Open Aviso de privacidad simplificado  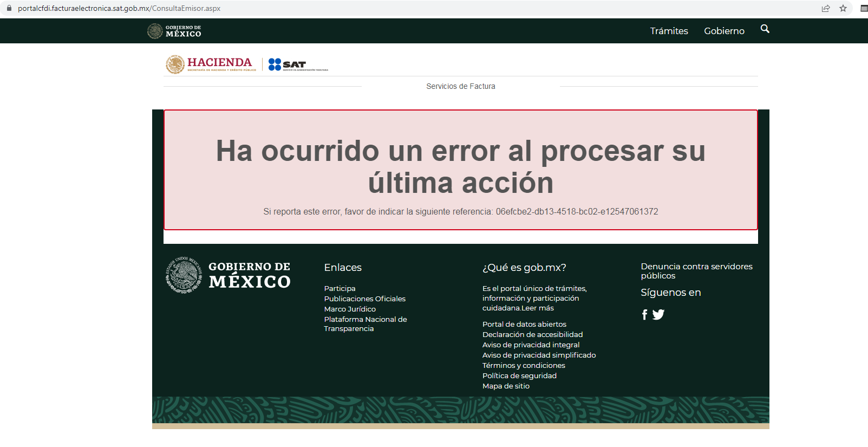(539, 355)
